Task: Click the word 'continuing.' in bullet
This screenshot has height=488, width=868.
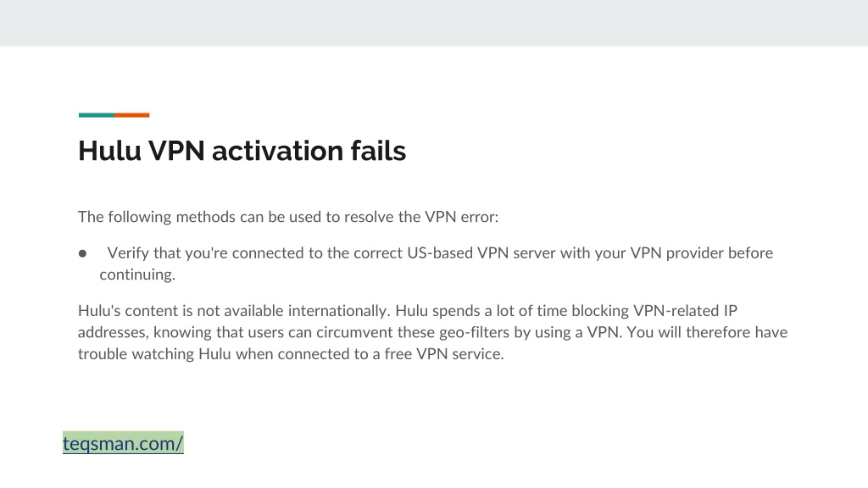Action: [137, 275]
